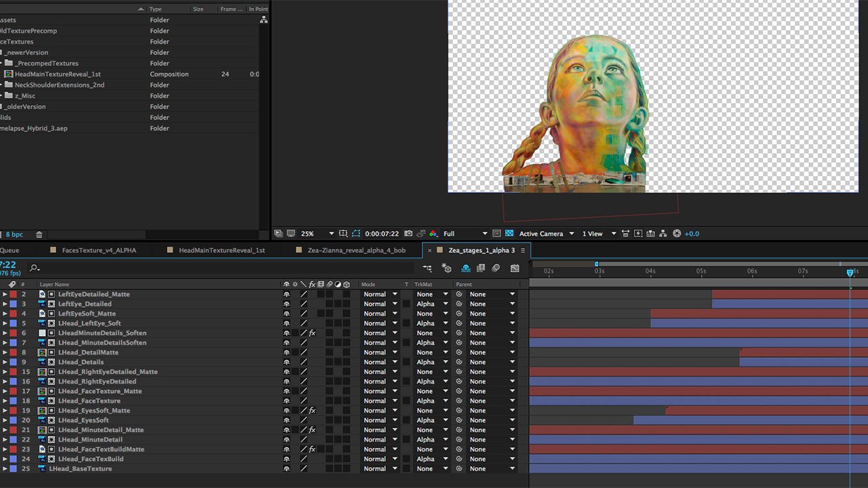Click the +0.0 exposure value
The width and height of the screenshot is (868, 488).
click(x=692, y=234)
